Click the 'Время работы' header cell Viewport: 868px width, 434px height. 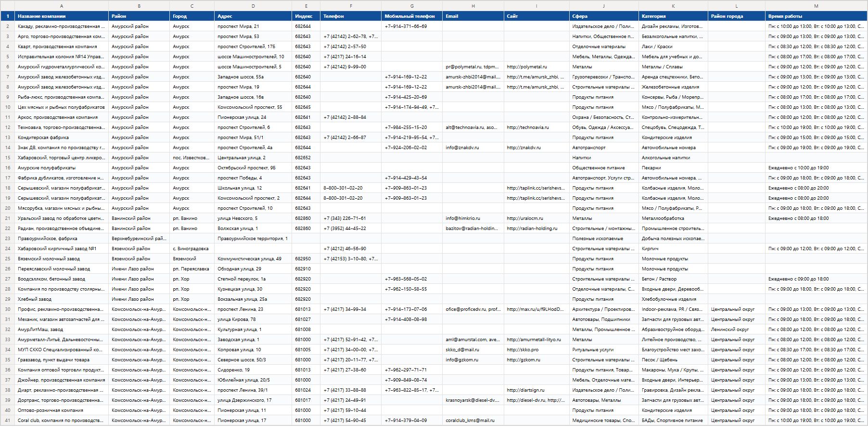[x=816, y=16]
